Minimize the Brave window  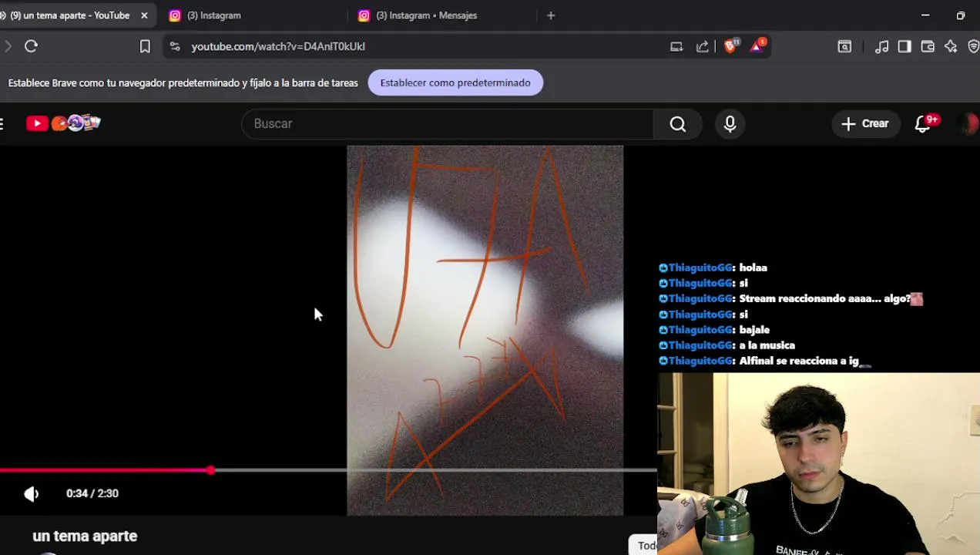(x=925, y=15)
